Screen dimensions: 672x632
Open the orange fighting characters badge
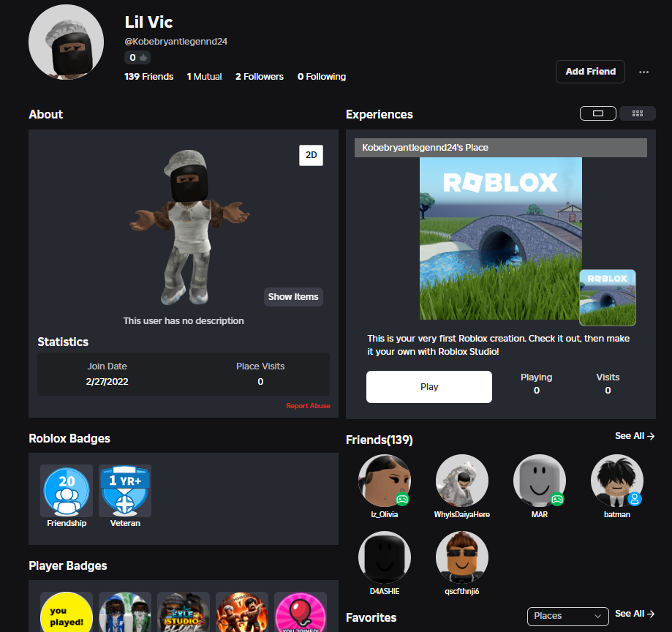pyautogui.click(x=242, y=613)
